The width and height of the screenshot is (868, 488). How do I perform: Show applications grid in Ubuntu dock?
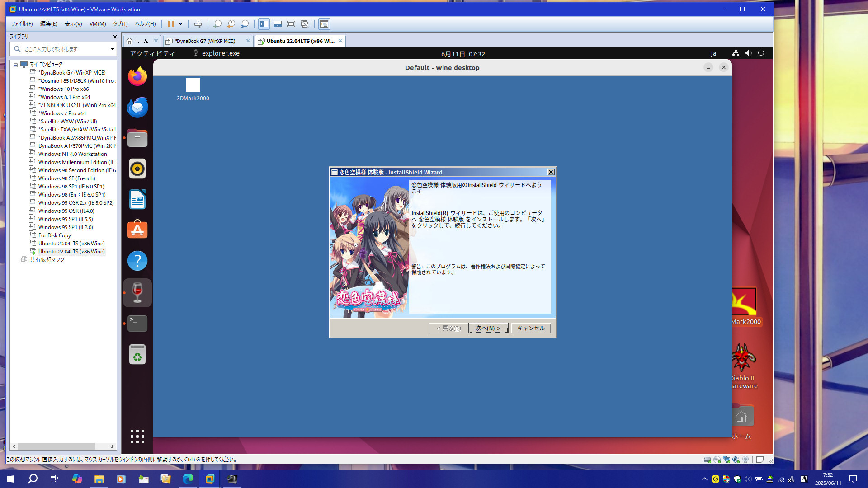137,436
